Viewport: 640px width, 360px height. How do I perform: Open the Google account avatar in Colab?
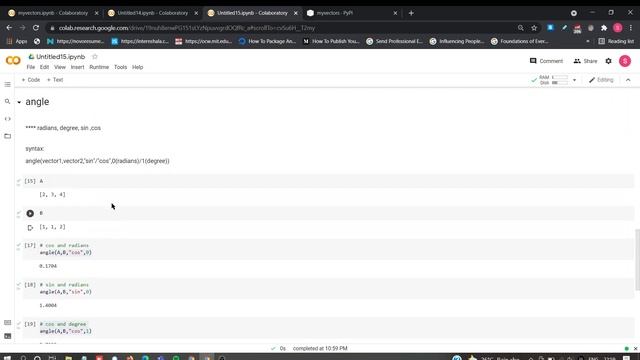[x=624, y=61]
